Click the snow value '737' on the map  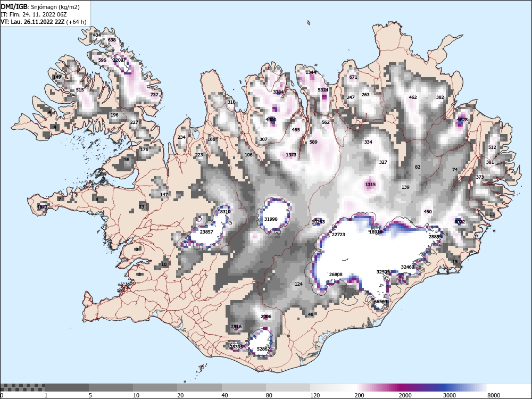154,95
